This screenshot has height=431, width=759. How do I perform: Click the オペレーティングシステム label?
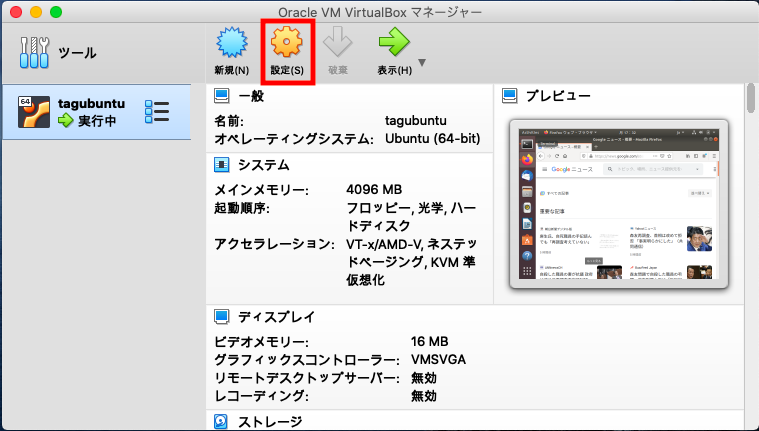pyautogui.click(x=294, y=139)
